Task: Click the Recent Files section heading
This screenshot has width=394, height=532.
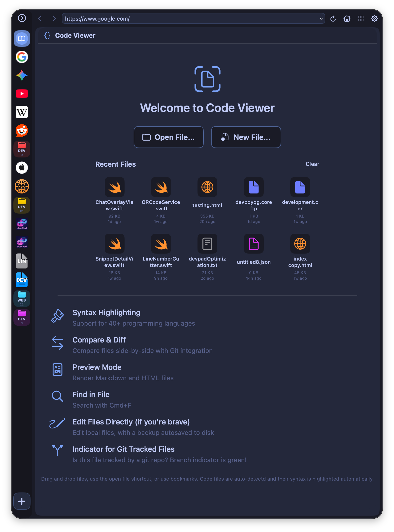Action: pyautogui.click(x=115, y=164)
